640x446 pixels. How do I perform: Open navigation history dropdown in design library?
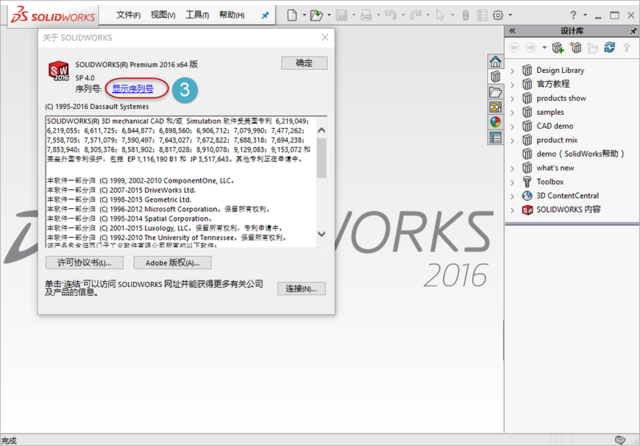click(x=544, y=48)
